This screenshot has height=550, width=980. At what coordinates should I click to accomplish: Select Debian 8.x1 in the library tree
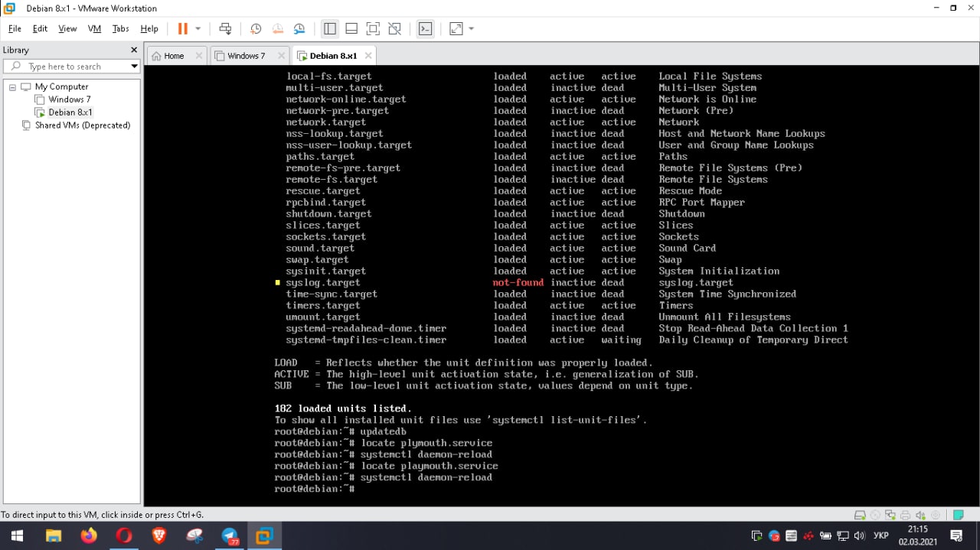(70, 112)
